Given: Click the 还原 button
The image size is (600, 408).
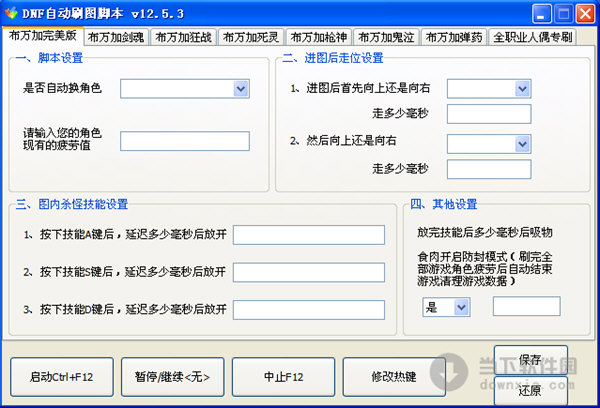Looking at the screenshot, I should tap(531, 391).
